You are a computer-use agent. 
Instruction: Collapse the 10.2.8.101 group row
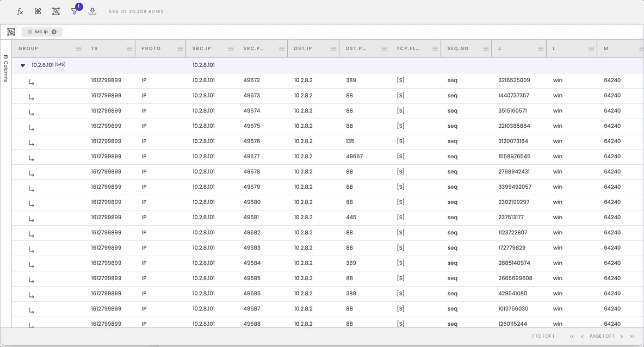pos(23,65)
